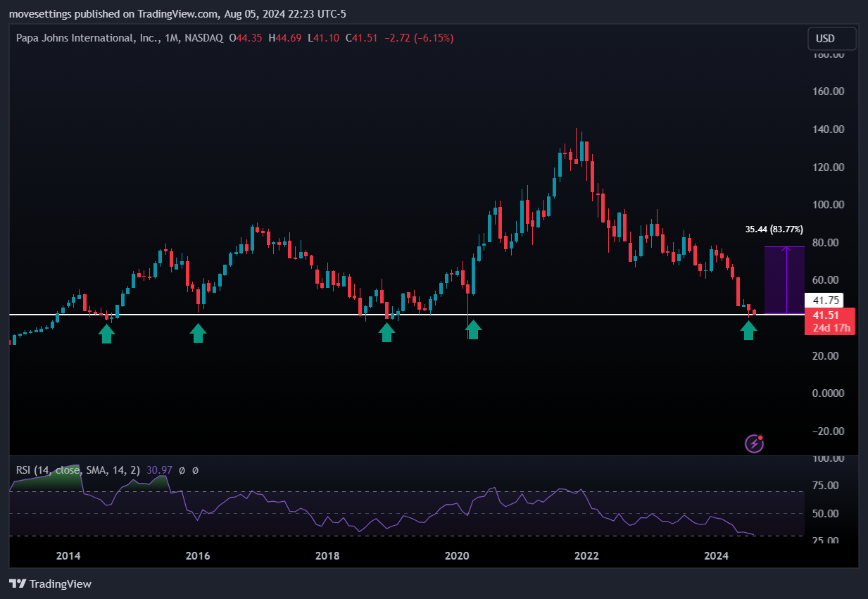868x599 pixels.
Task: Click the 2018 time axis label
Action: coord(327,556)
